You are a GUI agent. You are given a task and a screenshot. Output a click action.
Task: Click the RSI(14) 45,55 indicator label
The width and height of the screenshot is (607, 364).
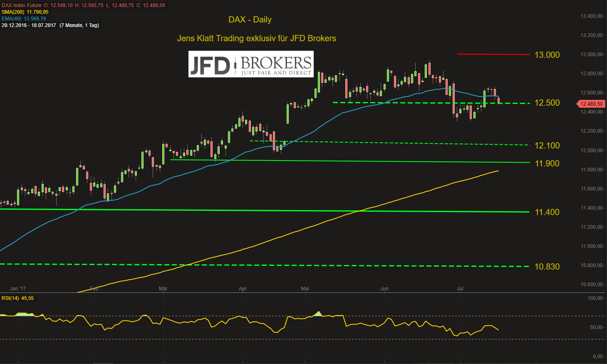pos(18,298)
